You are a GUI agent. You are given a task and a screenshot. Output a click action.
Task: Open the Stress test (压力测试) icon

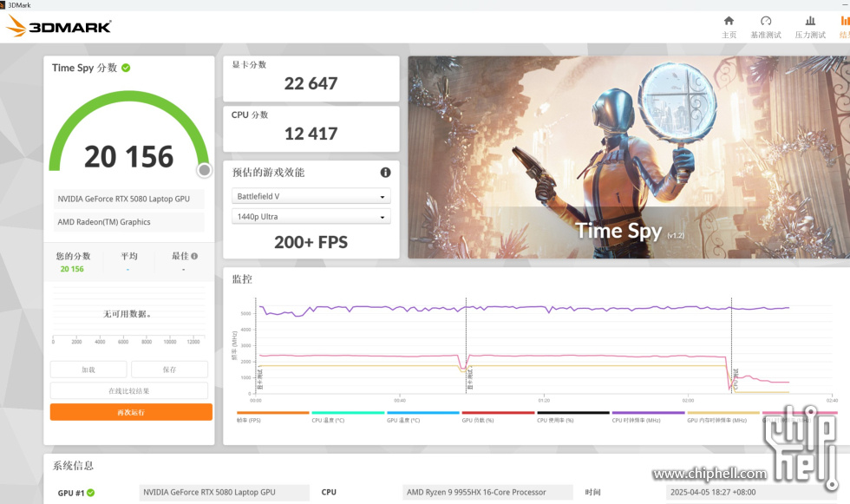pos(810,21)
